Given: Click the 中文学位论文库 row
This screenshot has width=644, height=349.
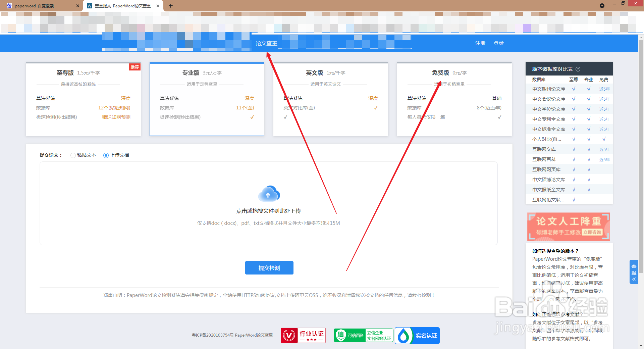Looking at the screenshot, I should tap(569, 109).
